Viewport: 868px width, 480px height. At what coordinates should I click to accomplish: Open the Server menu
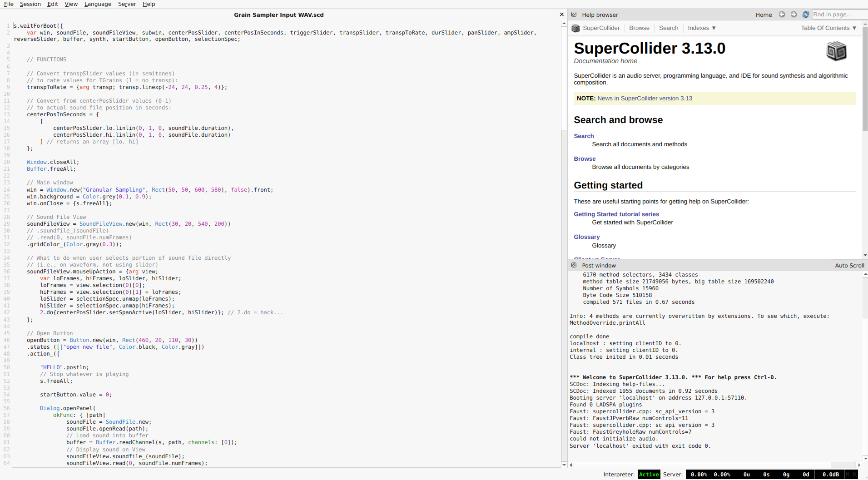click(127, 4)
